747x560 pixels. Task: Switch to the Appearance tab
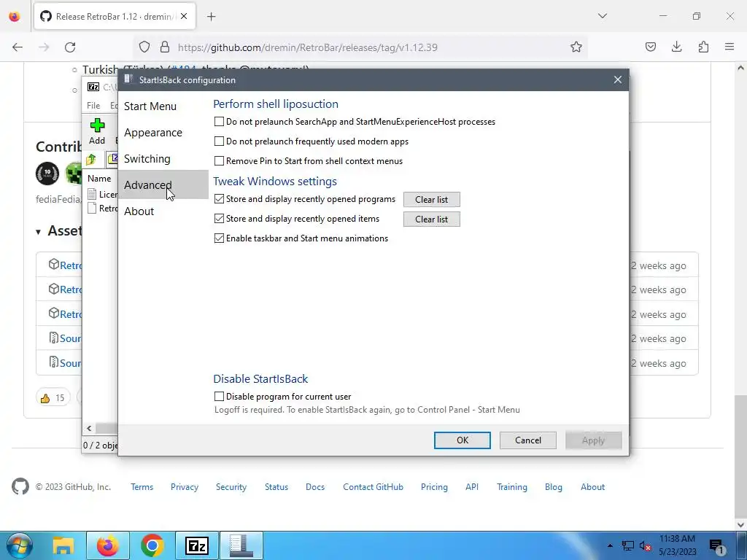(x=153, y=133)
